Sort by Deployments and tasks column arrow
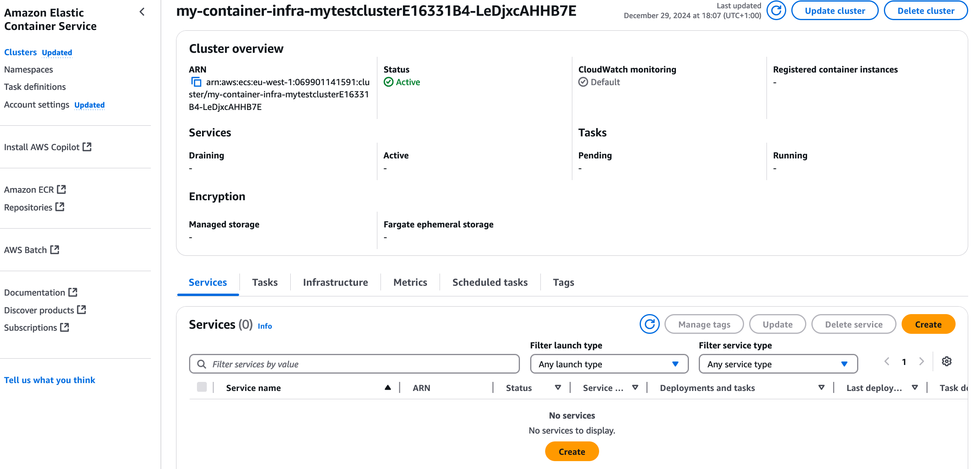 pyautogui.click(x=821, y=388)
